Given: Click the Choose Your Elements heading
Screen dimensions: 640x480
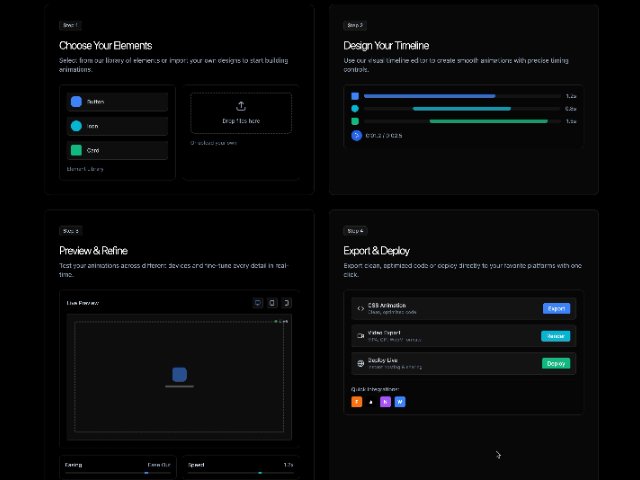Looking at the screenshot, I should tap(105, 45).
